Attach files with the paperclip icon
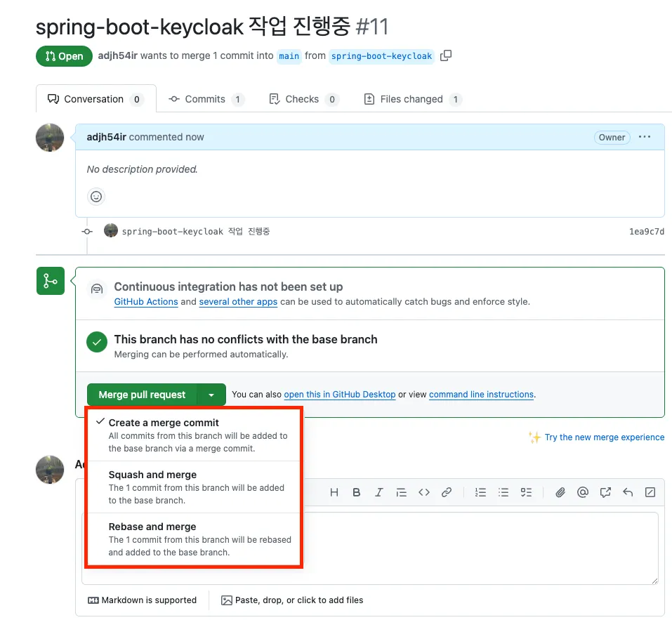Viewport: 672px width, 620px height. coord(560,492)
